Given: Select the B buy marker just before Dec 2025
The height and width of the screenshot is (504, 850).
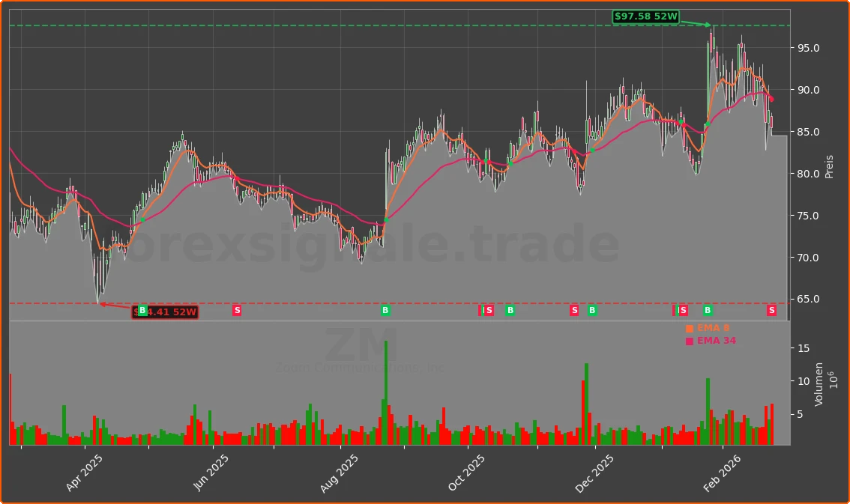Looking at the screenshot, I should (592, 311).
